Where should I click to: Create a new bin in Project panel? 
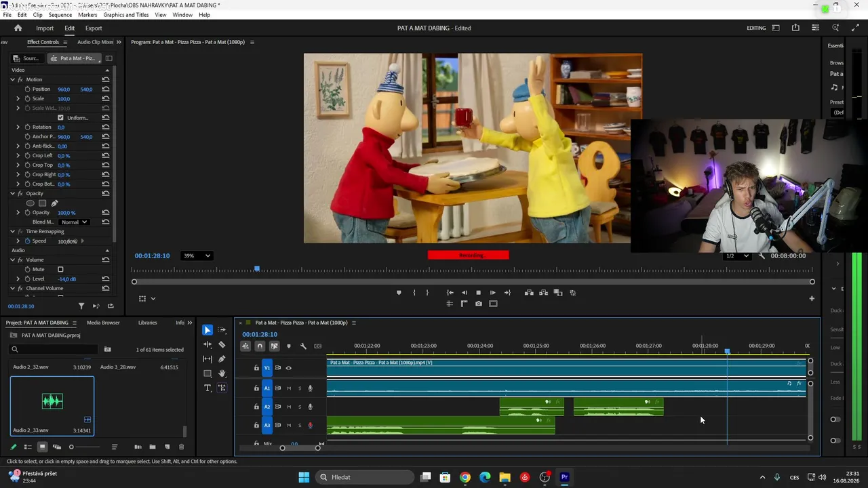click(x=153, y=447)
